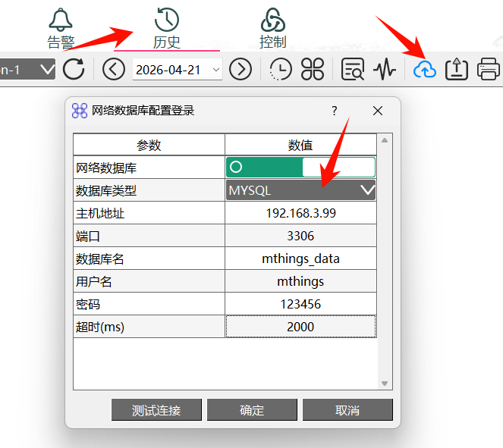Click the clock time-range icon

click(281, 69)
